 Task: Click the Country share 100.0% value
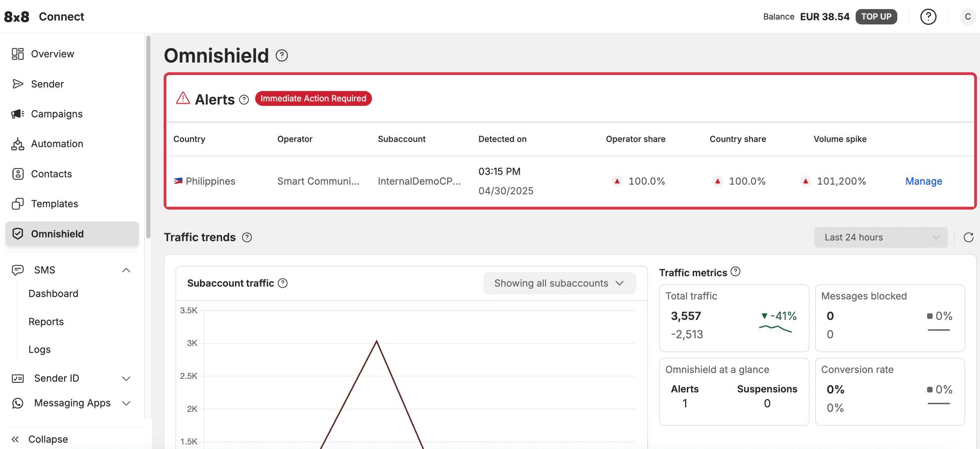pyautogui.click(x=747, y=181)
